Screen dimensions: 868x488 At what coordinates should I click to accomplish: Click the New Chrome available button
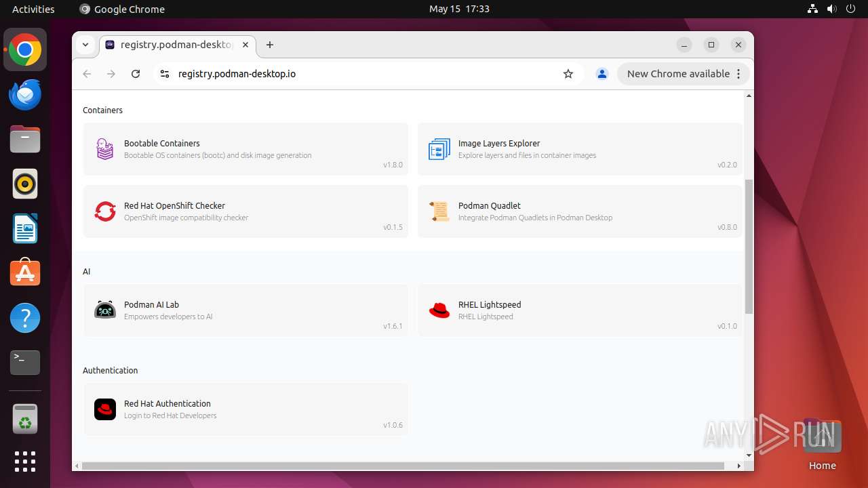click(683, 74)
